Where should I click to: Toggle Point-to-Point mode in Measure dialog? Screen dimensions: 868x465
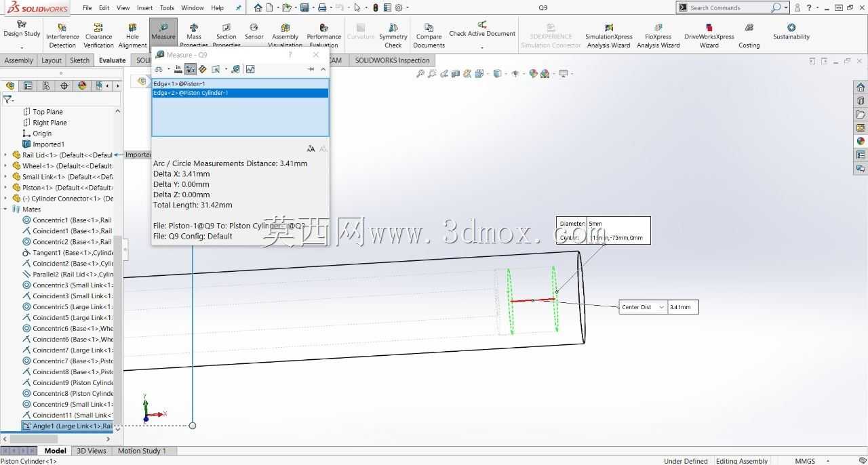pyautogui.click(x=202, y=69)
